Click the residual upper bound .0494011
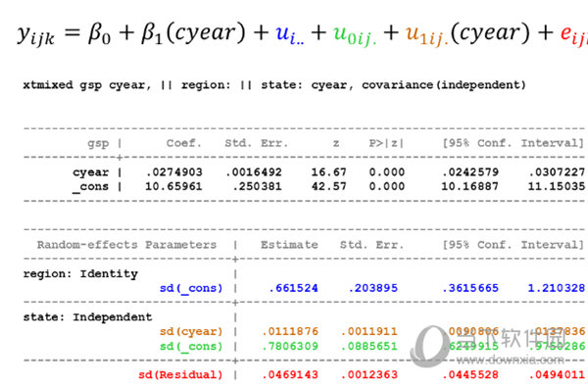 pyautogui.click(x=557, y=375)
